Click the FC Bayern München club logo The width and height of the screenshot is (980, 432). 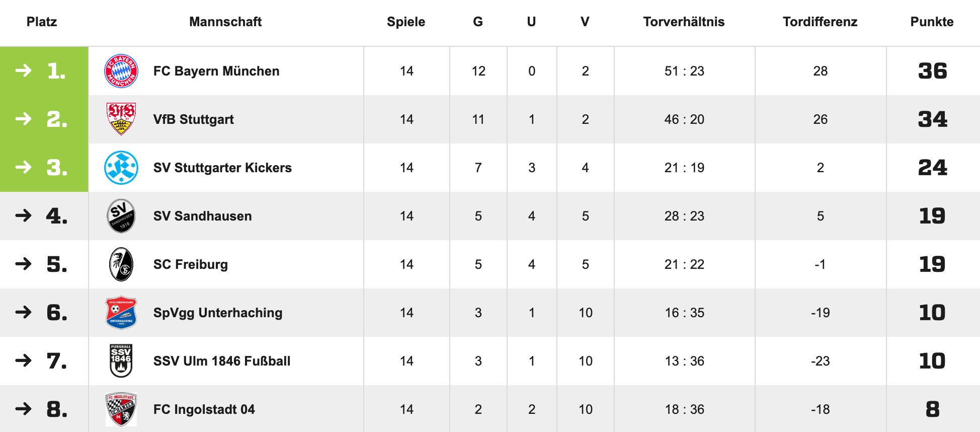(121, 71)
